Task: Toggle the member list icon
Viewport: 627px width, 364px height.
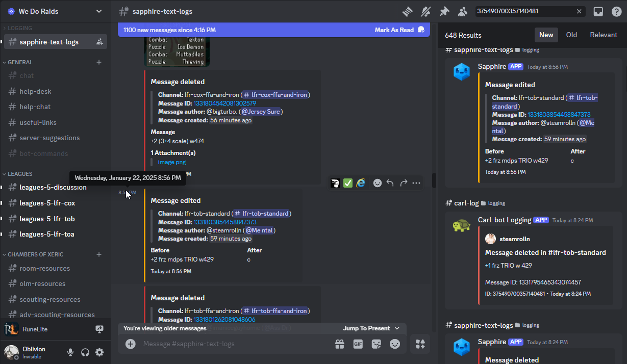Action: coord(463,11)
